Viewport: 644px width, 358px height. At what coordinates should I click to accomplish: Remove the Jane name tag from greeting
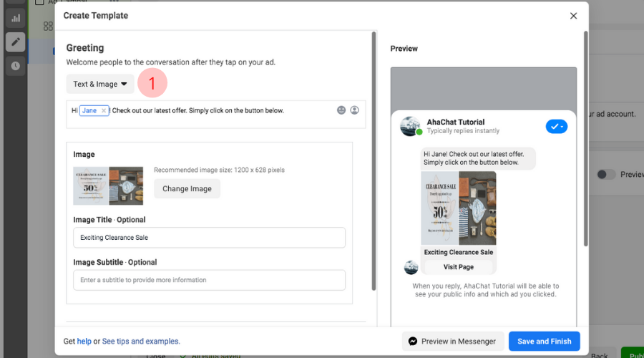coord(104,110)
